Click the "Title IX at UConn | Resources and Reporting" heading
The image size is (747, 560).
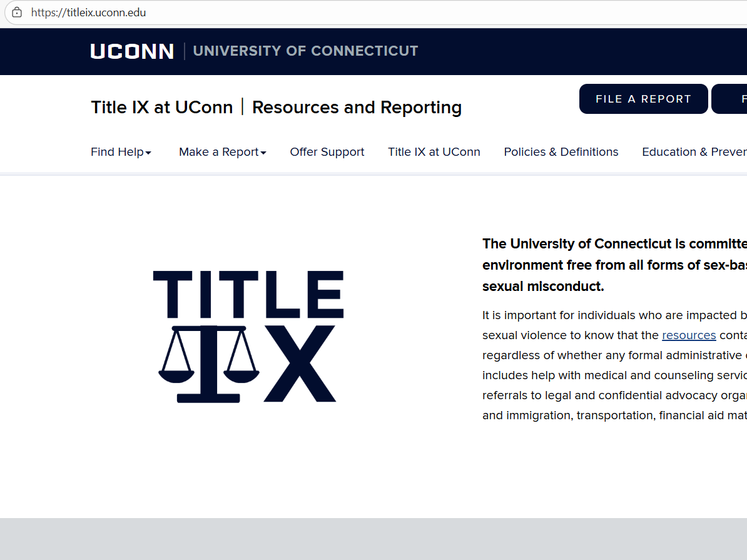click(276, 107)
